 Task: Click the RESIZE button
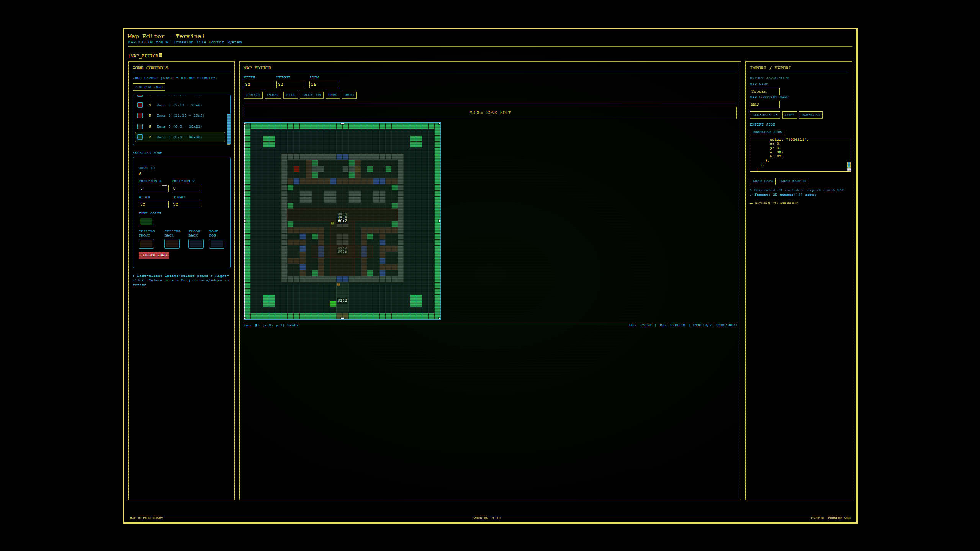click(253, 95)
